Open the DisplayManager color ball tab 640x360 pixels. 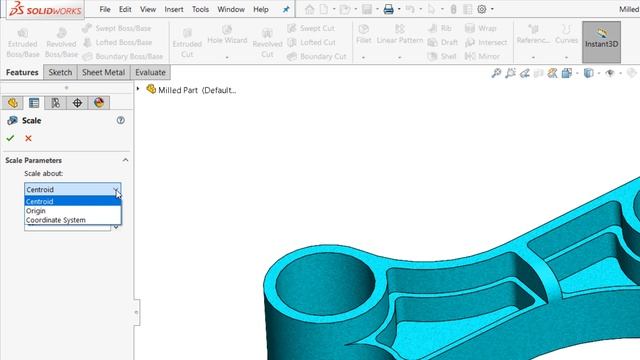(x=99, y=103)
